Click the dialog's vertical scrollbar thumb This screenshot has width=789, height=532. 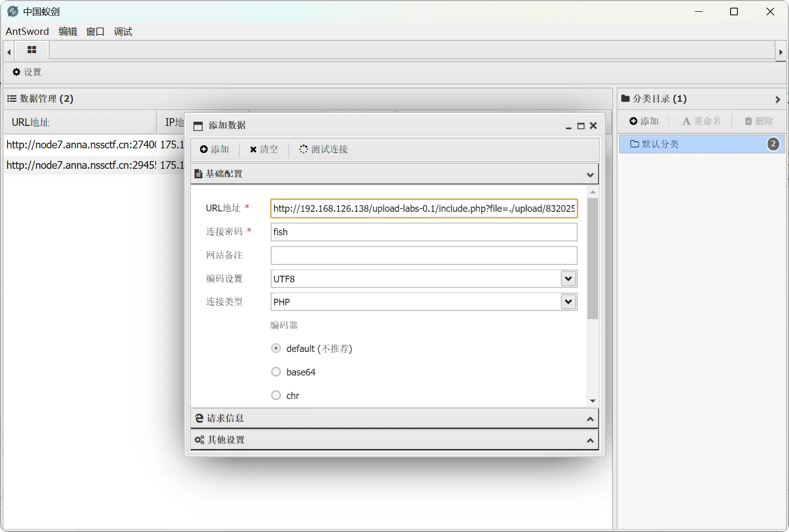point(593,258)
